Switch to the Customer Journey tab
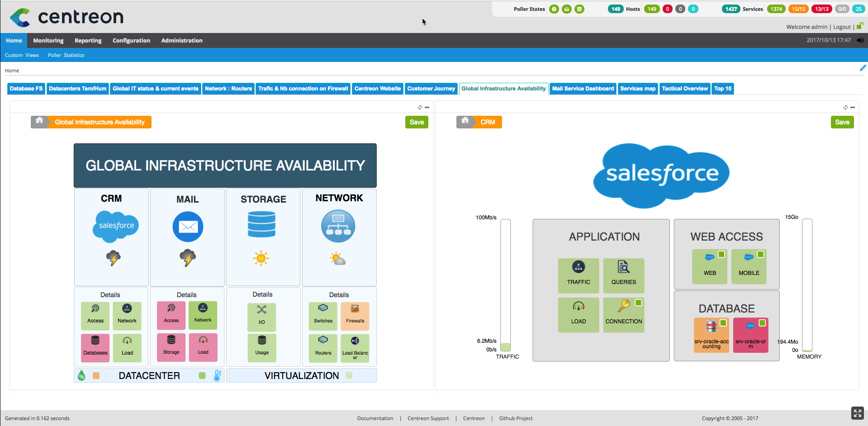This screenshot has width=868, height=426. [431, 89]
